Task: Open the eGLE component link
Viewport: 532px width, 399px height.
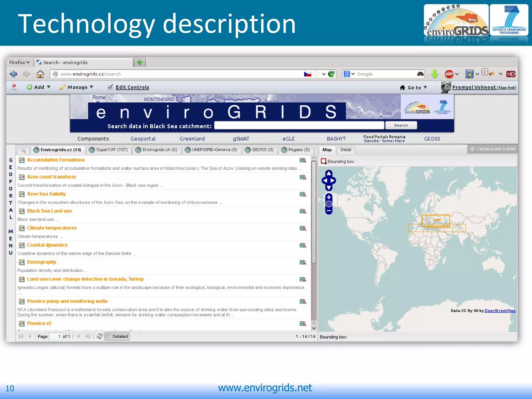Action: coord(289,139)
